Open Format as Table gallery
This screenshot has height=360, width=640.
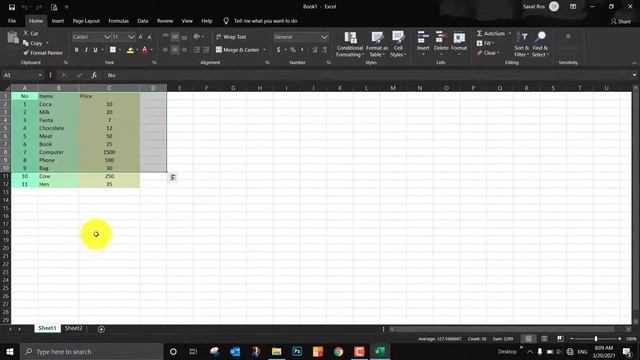point(377,44)
